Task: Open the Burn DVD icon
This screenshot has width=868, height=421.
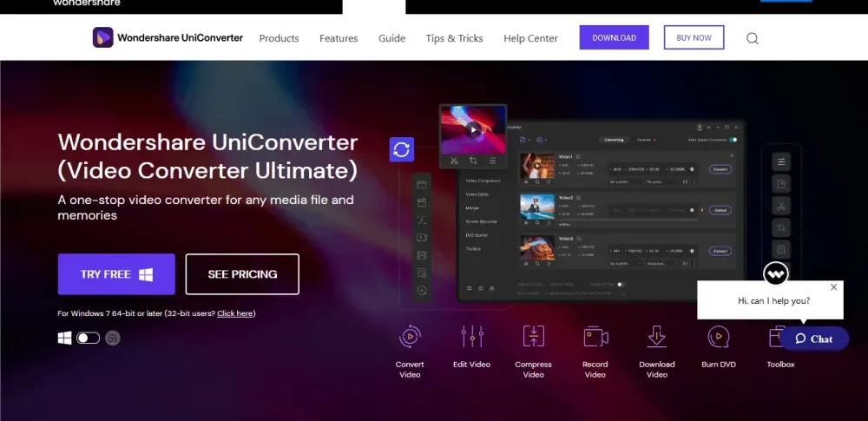Action: coord(718,337)
